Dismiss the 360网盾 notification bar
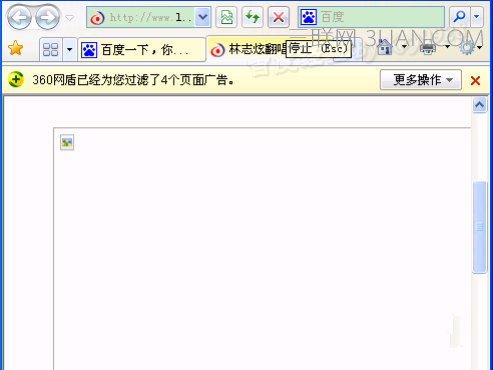The width and height of the screenshot is (493, 370). pyautogui.click(x=475, y=80)
